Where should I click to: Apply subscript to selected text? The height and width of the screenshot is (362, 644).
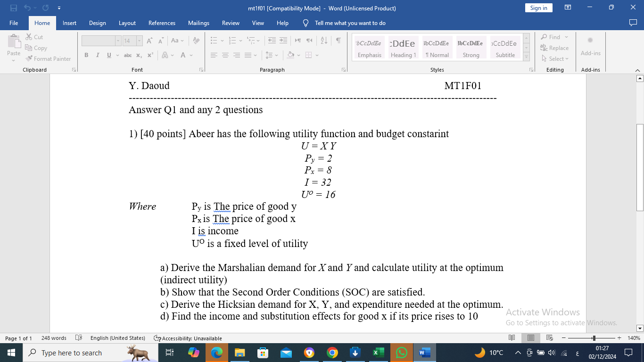140,55
